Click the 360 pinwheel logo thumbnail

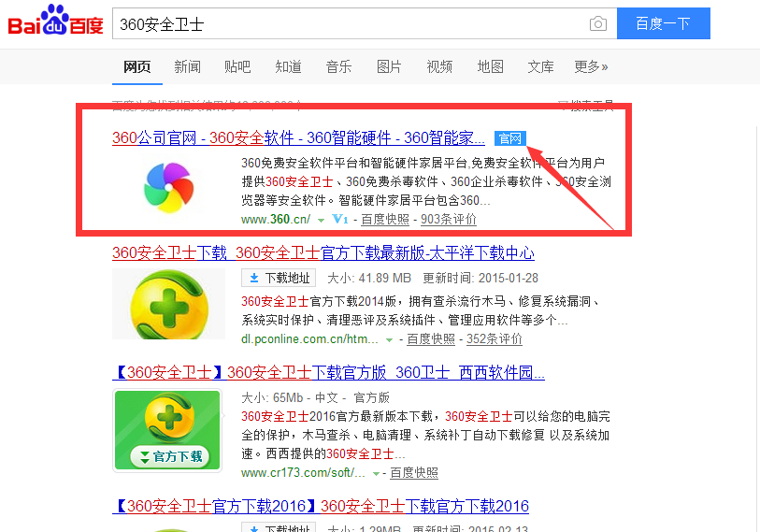168,187
